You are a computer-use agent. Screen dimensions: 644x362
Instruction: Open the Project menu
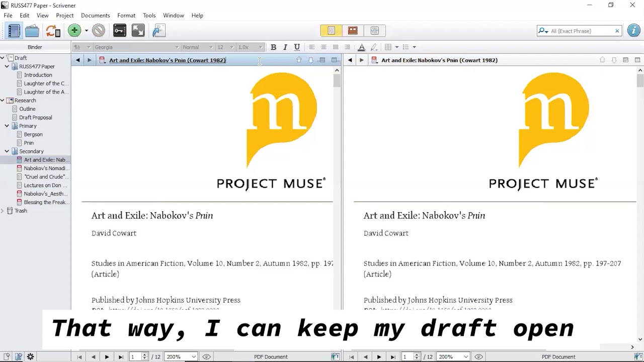pyautogui.click(x=65, y=16)
